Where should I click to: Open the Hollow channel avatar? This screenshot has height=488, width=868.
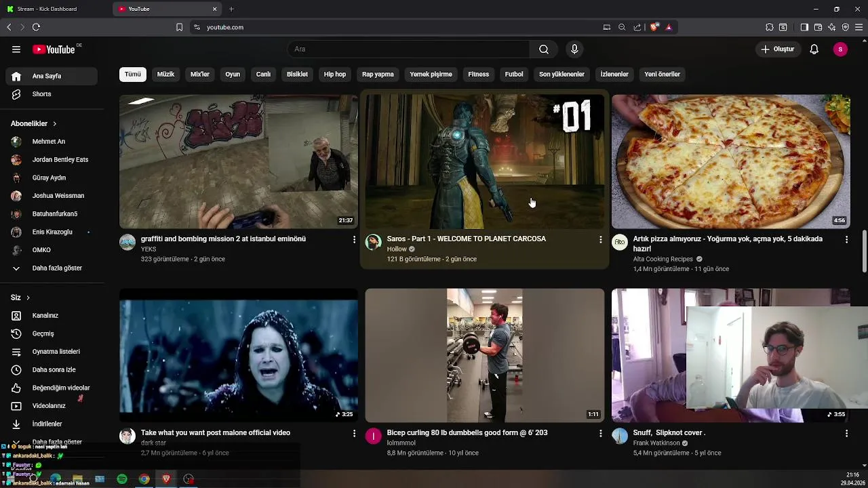[374, 242]
